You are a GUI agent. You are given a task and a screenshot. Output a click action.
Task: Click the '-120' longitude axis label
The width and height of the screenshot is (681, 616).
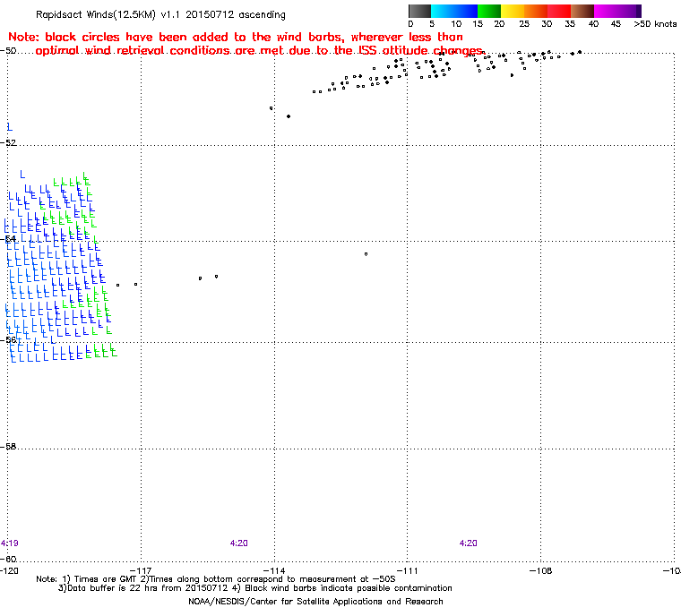[x=9, y=571]
